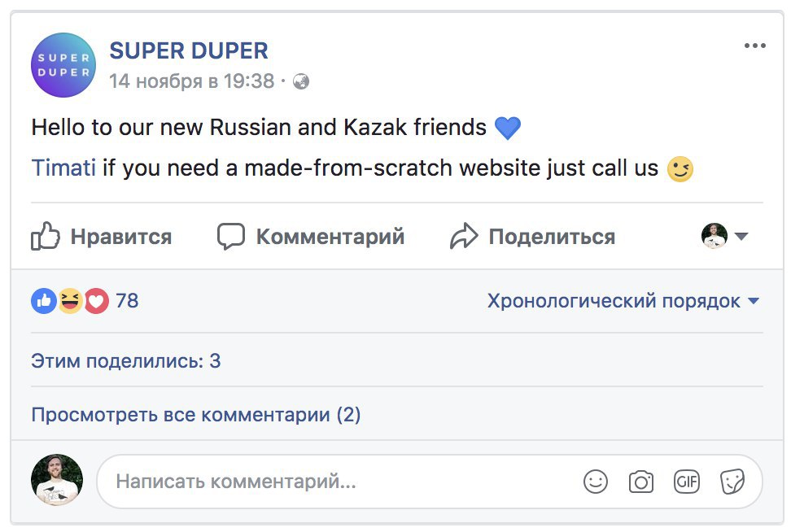The width and height of the screenshot is (791, 532).
Task: Click the speech bubble Комментарий icon
Action: click(x=230, y=236)
